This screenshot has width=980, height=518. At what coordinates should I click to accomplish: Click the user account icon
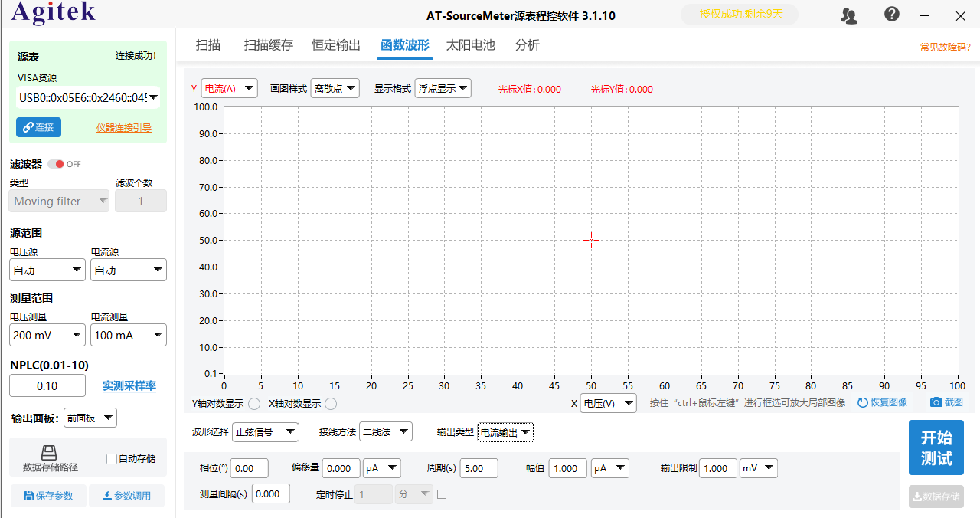pyautogui.click(x=848, y=15)
